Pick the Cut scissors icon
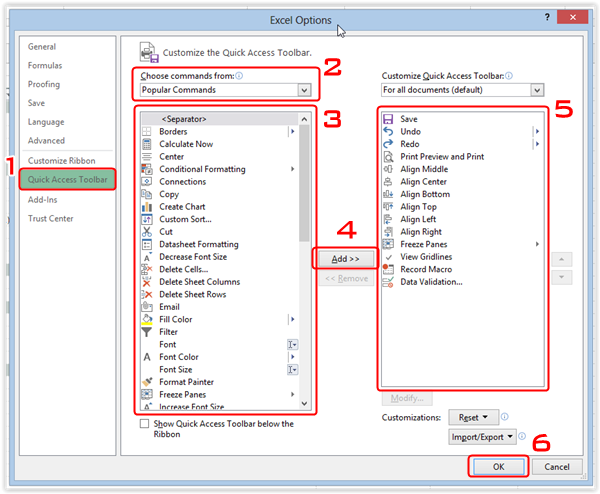600x494 pixels. [147, 232]
